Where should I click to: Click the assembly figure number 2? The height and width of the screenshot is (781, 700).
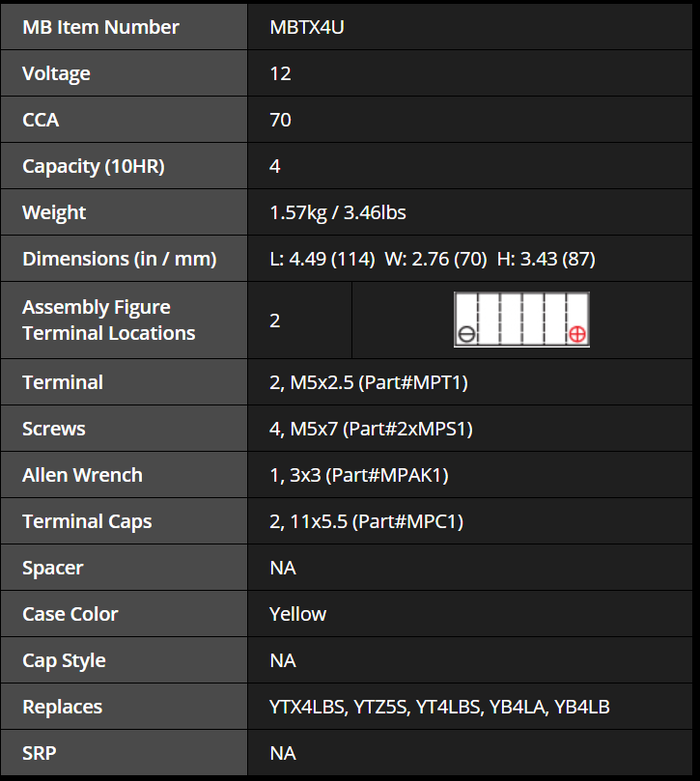275,320
